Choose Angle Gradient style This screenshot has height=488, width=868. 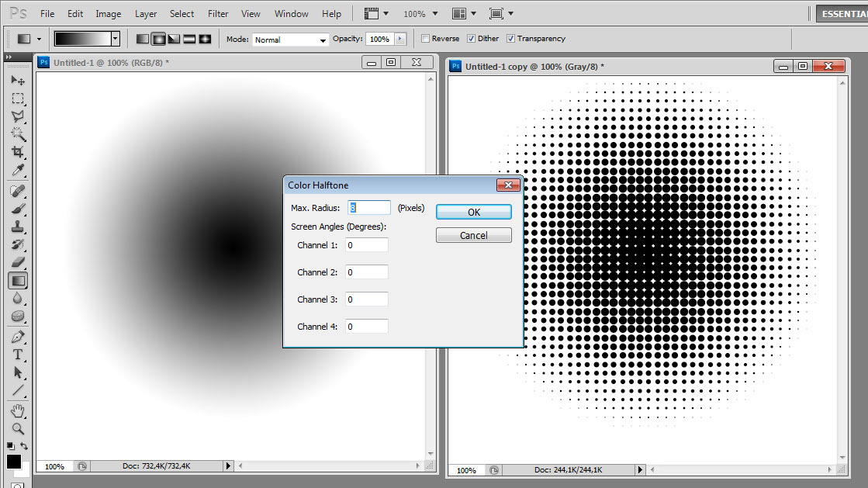pyautogui.click(x=174, y=39)
